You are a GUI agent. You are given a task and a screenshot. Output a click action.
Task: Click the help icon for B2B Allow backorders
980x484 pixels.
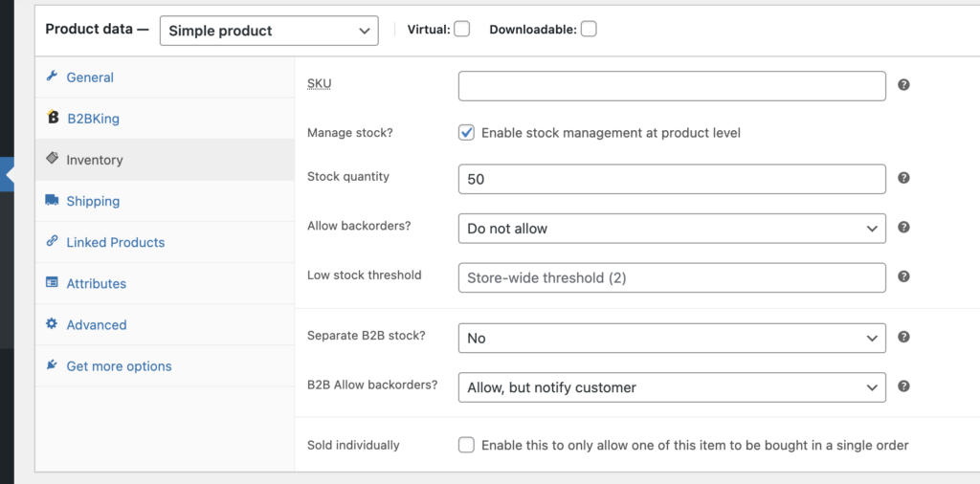[903, 386]
